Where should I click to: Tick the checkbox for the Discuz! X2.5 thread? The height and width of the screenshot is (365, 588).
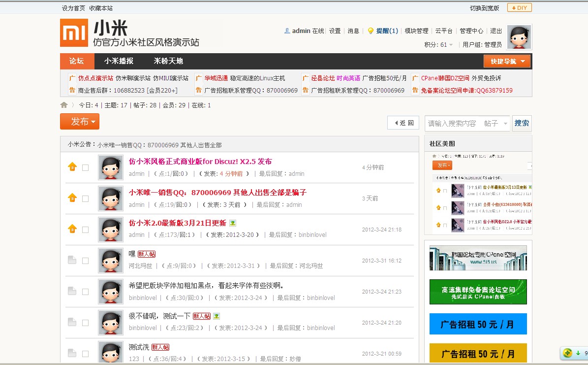pyautogui.click(x=86, y=168)
